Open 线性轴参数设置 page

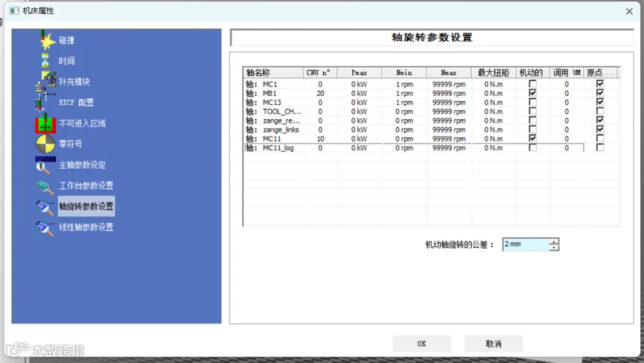[86, 227]
